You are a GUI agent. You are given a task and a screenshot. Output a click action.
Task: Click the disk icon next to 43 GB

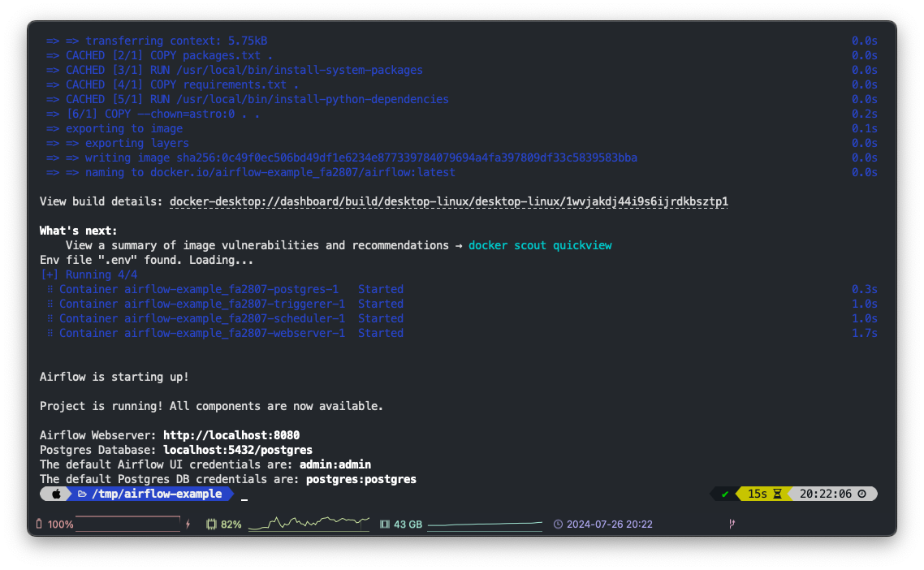383,524
